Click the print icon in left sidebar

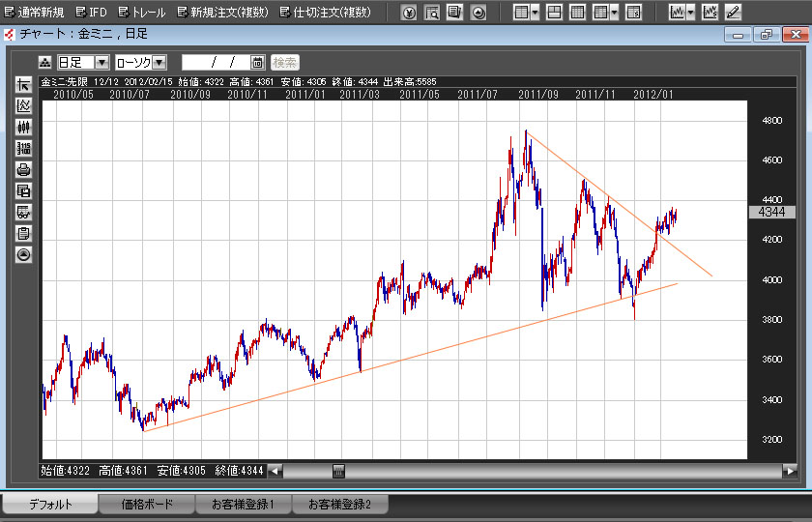pos(24,169)
